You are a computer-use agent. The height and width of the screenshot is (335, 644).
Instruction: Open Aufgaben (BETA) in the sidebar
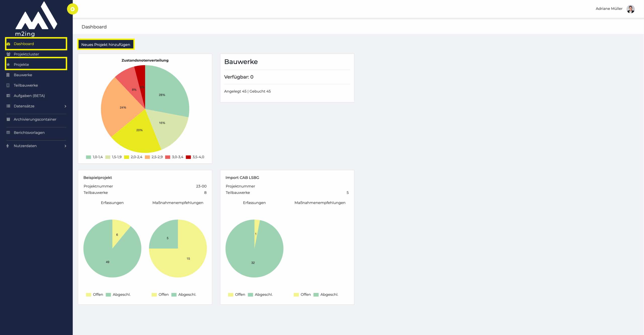click(x=29, y=96)
